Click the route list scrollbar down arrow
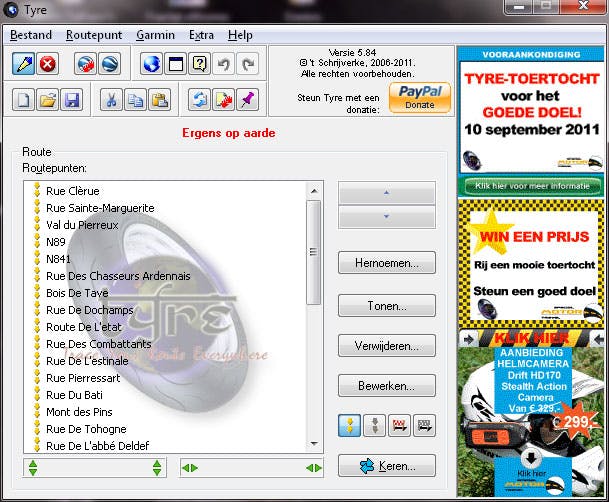This screenshot has width=609, height=502. (314, 443)
